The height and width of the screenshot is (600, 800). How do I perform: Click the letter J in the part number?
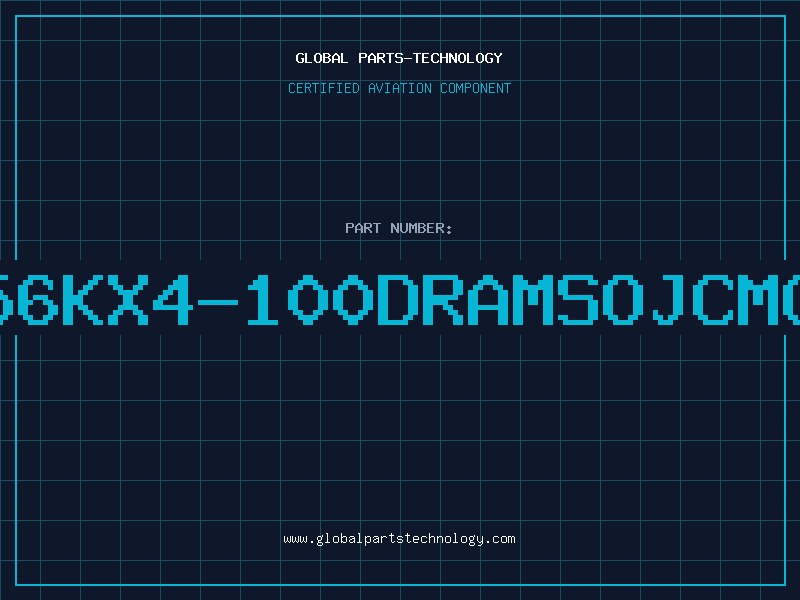pyautogui.click(x=667, y=299)
